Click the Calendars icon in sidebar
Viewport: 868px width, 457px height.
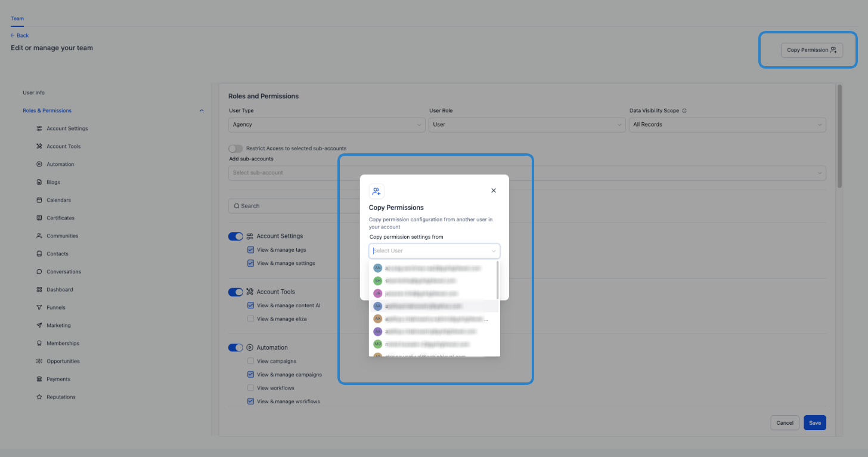tap(39, 200)
